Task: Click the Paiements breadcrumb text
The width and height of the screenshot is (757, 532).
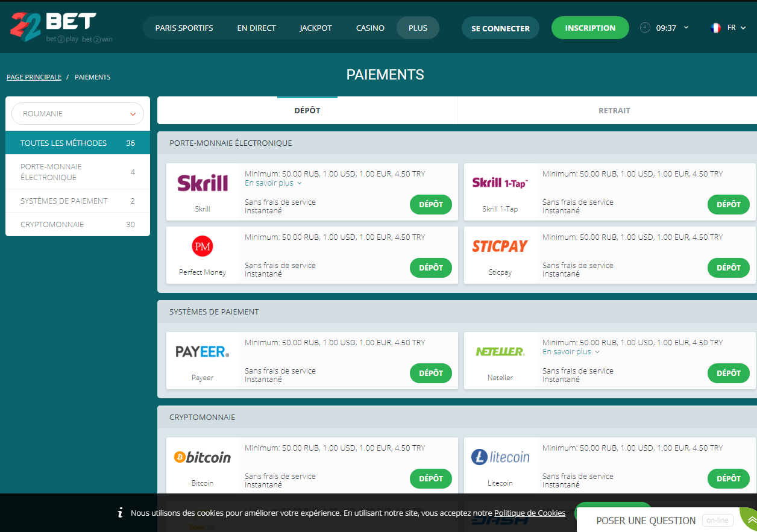Action: pos(92,77)
